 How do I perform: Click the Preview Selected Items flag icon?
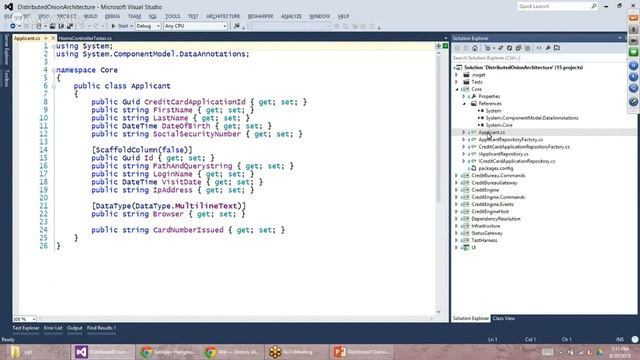(557, 48)
